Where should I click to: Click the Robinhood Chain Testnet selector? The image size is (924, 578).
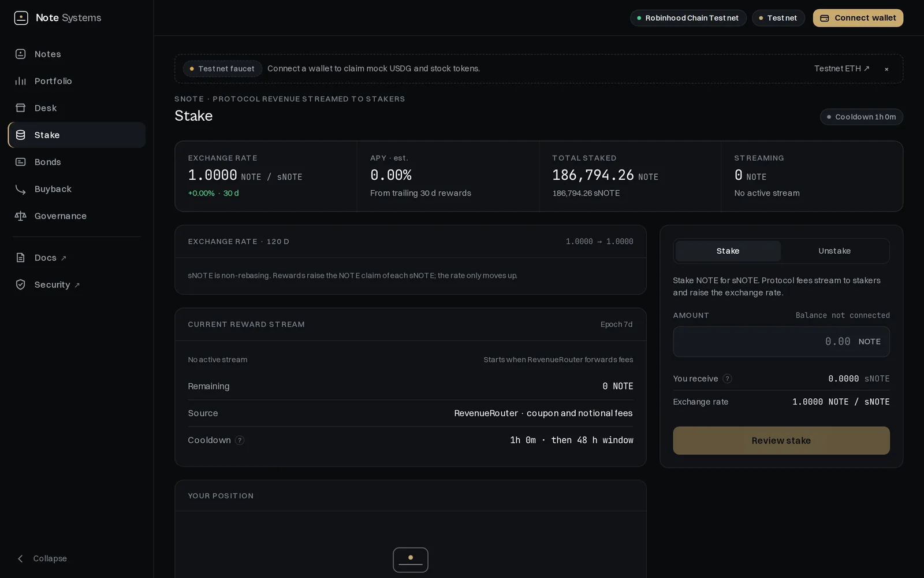tap(688, 18)
